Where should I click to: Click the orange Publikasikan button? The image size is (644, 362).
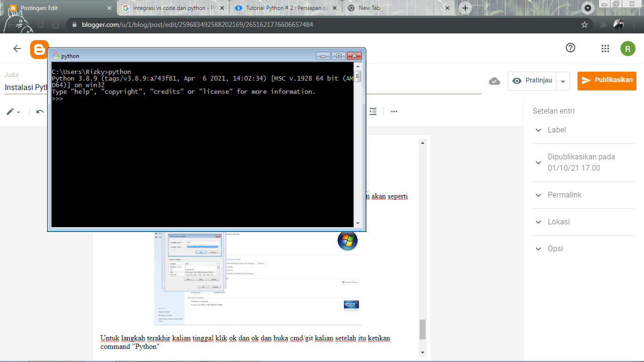pos(607,81)
